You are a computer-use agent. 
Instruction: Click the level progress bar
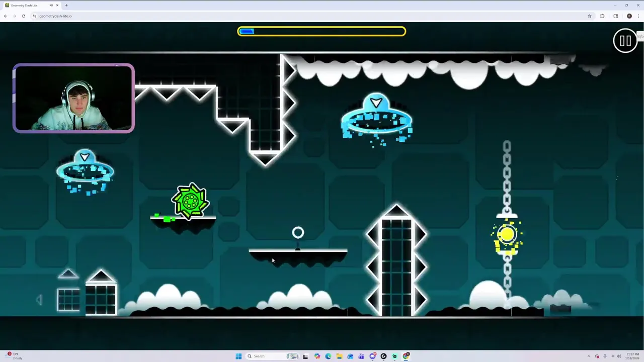(x=321, y=31)
